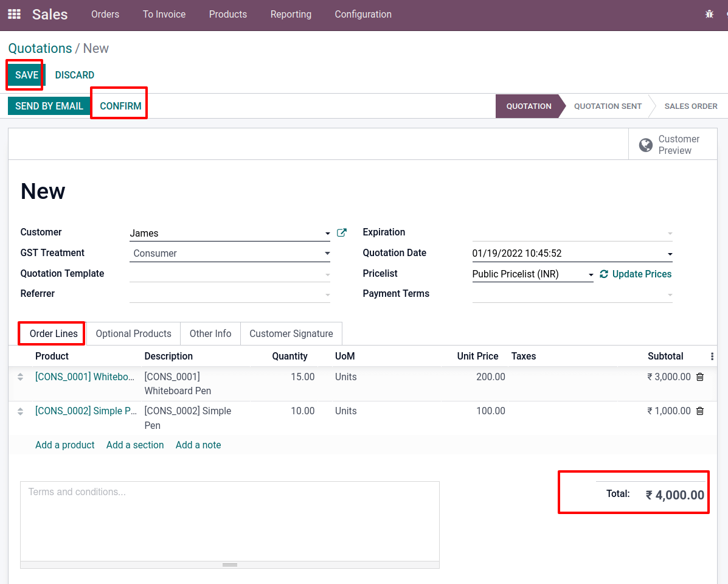Click the CONFIRM button
728x584 pixels.
[120, 106]
